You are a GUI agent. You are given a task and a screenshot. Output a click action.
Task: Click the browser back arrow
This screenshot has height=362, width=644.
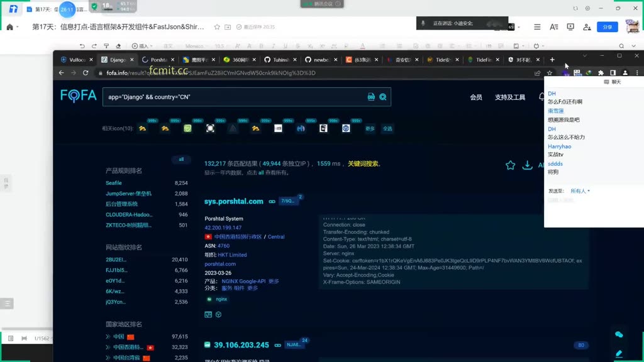click(x=61, y=73)
